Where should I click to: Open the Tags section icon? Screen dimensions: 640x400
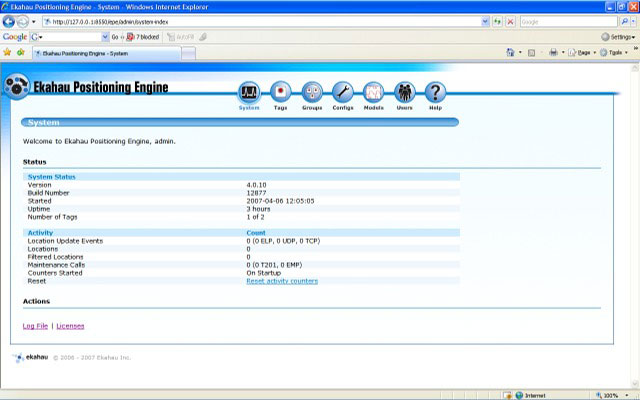pos(280,92)
